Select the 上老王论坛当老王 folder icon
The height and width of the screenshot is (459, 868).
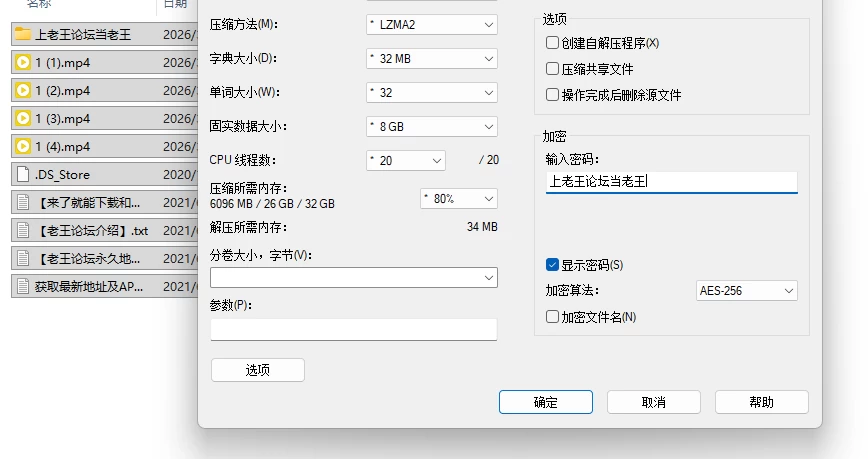[23, 34]
